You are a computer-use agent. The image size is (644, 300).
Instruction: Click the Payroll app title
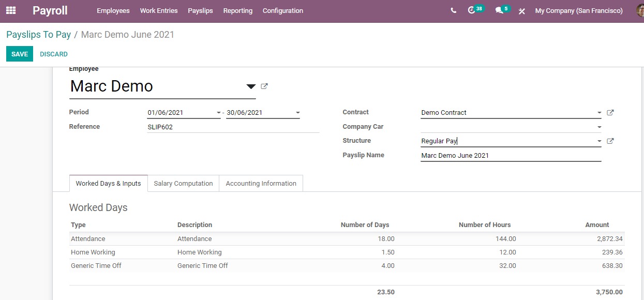click(x=50, y=10)
